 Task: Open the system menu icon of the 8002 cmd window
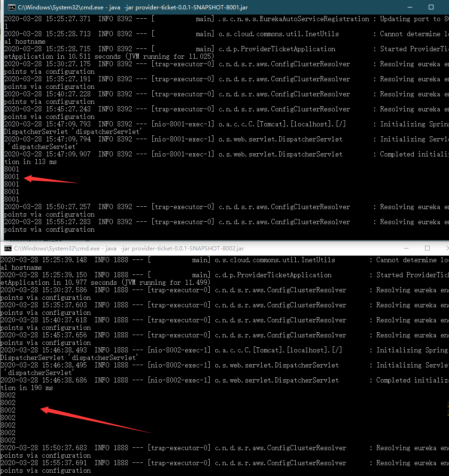tap(8, 248)
